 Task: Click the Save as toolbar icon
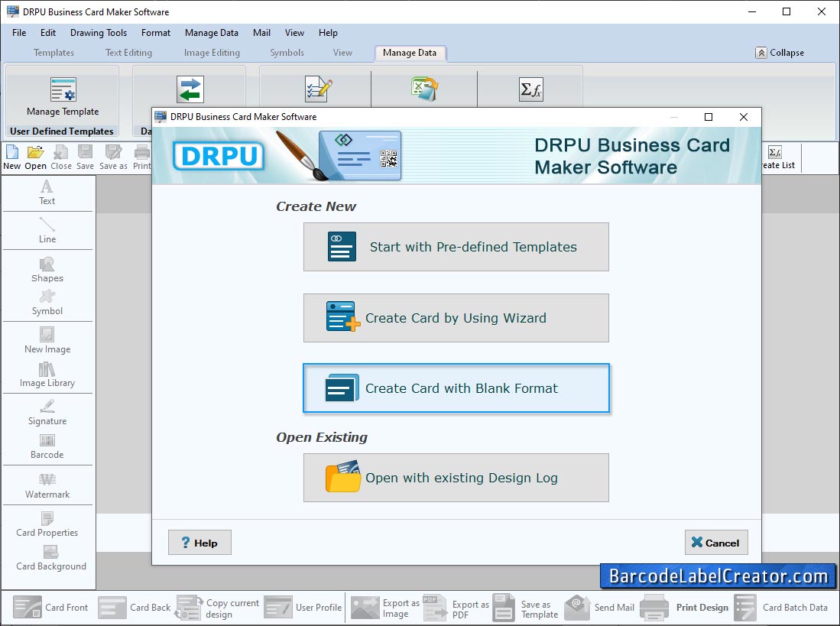click(113, 157)
